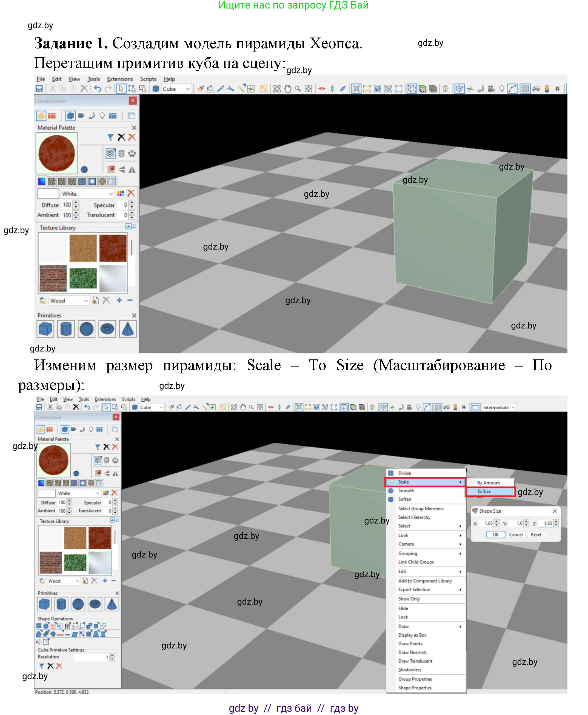Viewport: 588px width, 715px height.
Task: Expand the Intermediate mode dropdown
Action: tap(513, 407)
